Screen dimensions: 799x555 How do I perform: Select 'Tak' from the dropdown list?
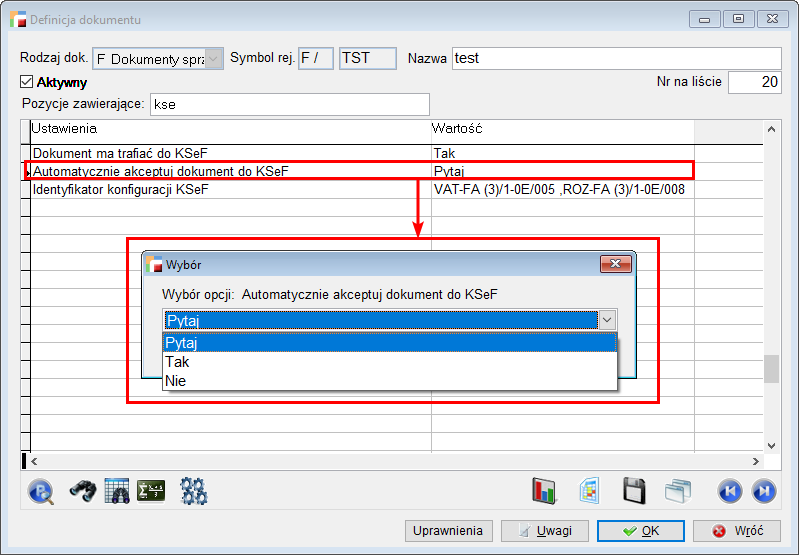(178, 362)
